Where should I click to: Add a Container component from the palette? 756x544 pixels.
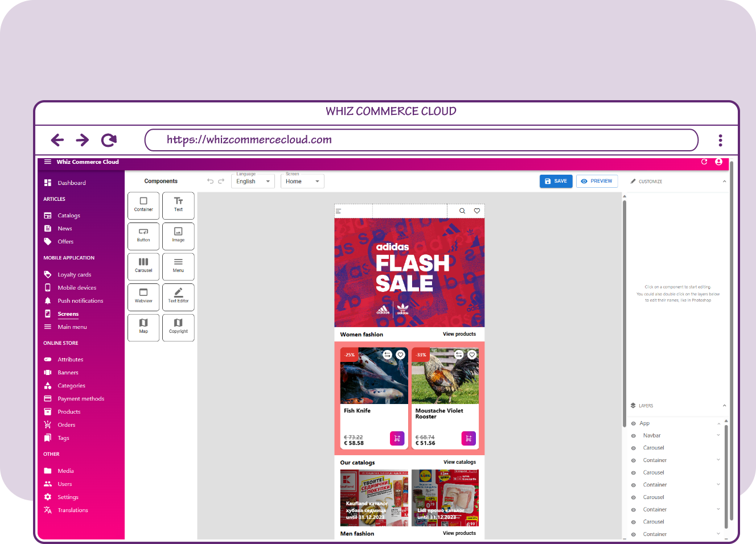(143, 205)
